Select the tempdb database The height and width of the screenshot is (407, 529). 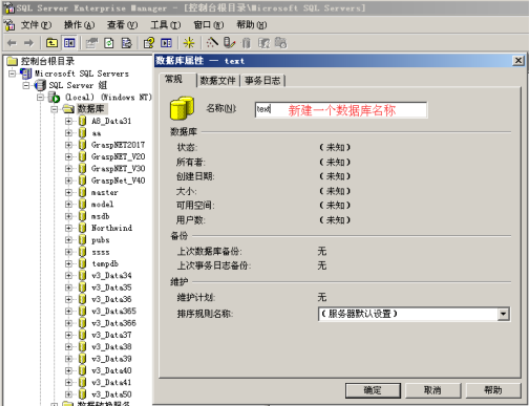105,264
